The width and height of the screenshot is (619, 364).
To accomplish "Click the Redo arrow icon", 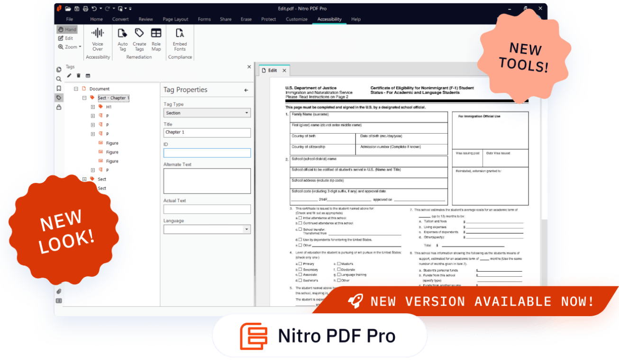I will click(107, 9).
